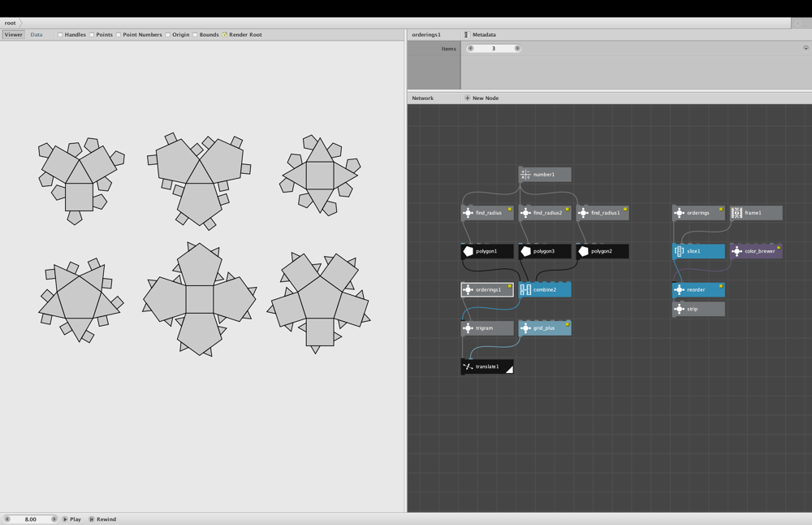Click the color_brewer node icon
812x525 pixels.
[x=736, y=251]
